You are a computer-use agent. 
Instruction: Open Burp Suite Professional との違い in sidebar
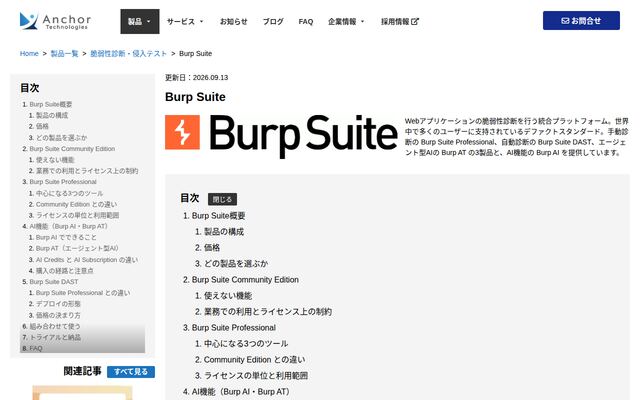[x=83, y=293]
